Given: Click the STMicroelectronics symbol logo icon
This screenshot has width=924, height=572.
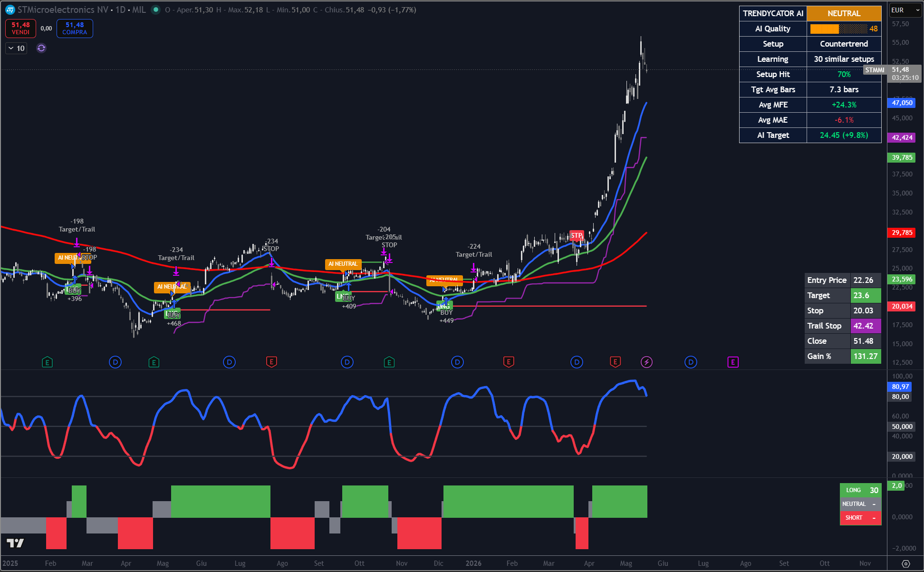Looking at the screenshot, I should click(x=10, y=10).
